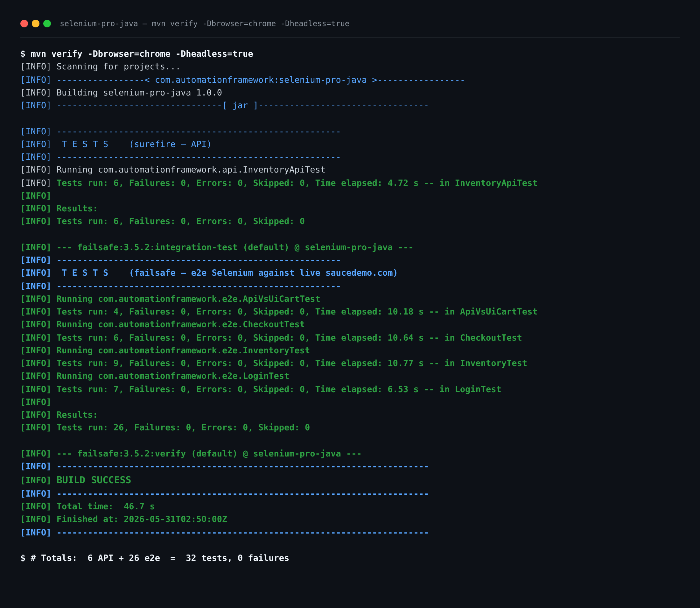
Task: Click 'Running com.automationframework.e2e.InventoryTest' line
Action: click(165, 350)
